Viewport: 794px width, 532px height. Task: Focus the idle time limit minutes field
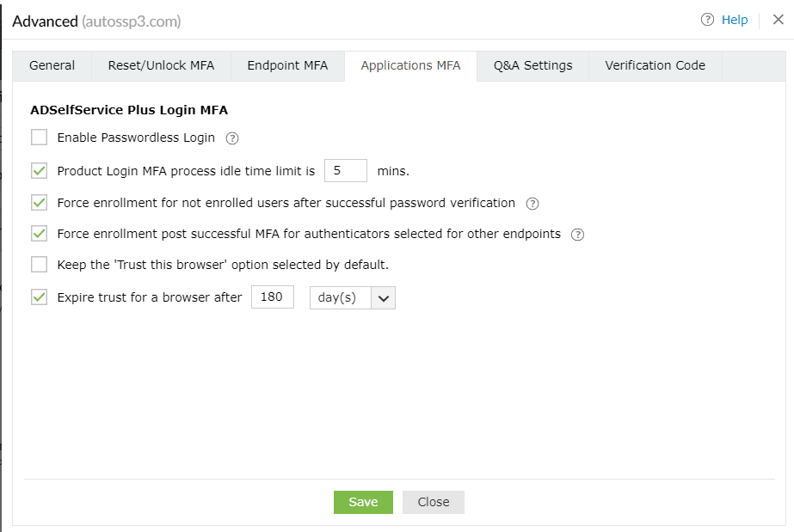tap(346, 171)
